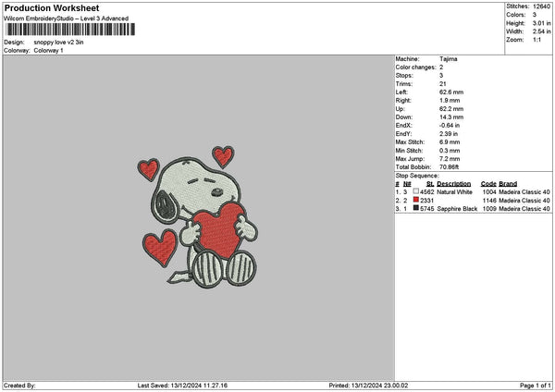Click the Zoom value '1:1'
This screenshot has width=555, height=392.
point(536,40)
